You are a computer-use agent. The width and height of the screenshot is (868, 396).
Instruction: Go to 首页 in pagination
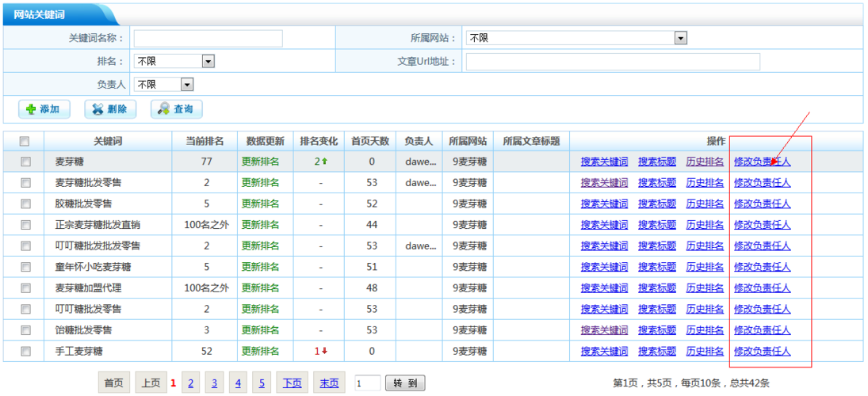114,383
